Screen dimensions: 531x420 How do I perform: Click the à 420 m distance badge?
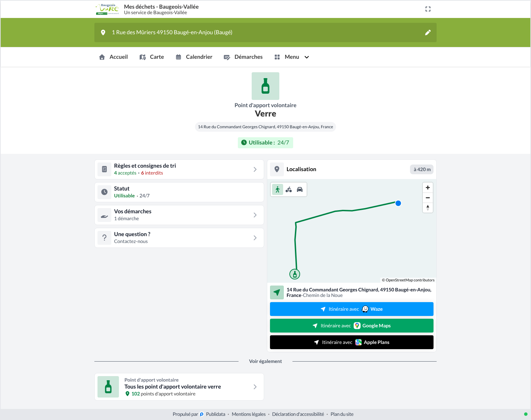point(422,169)
